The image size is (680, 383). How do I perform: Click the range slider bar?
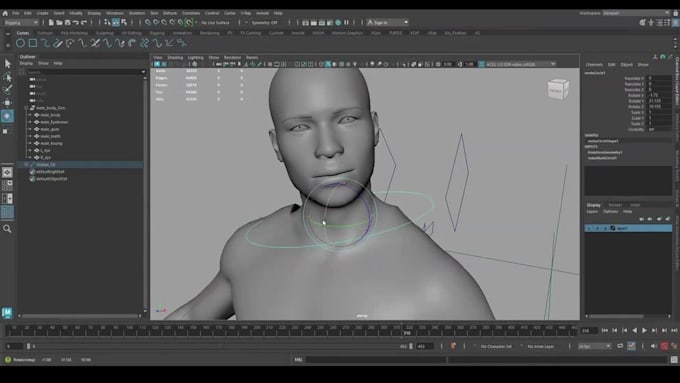point(219,346)
